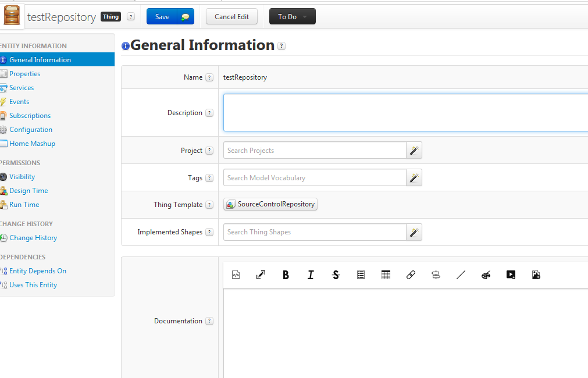Viewport: 588px width, 378px height.
Task: Click the Search Projects field
Action: (x=315, y=151)
